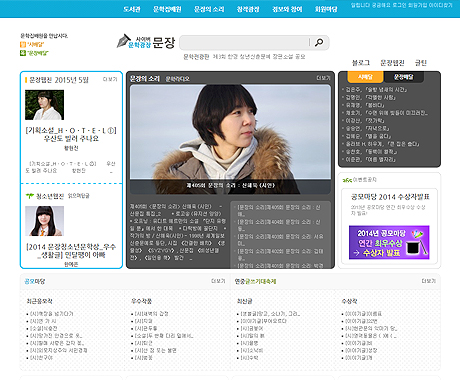460x380 pixels.
Task: Click the 공모마당 2014 수상자발표 headline
Action: tap(390, 197)
